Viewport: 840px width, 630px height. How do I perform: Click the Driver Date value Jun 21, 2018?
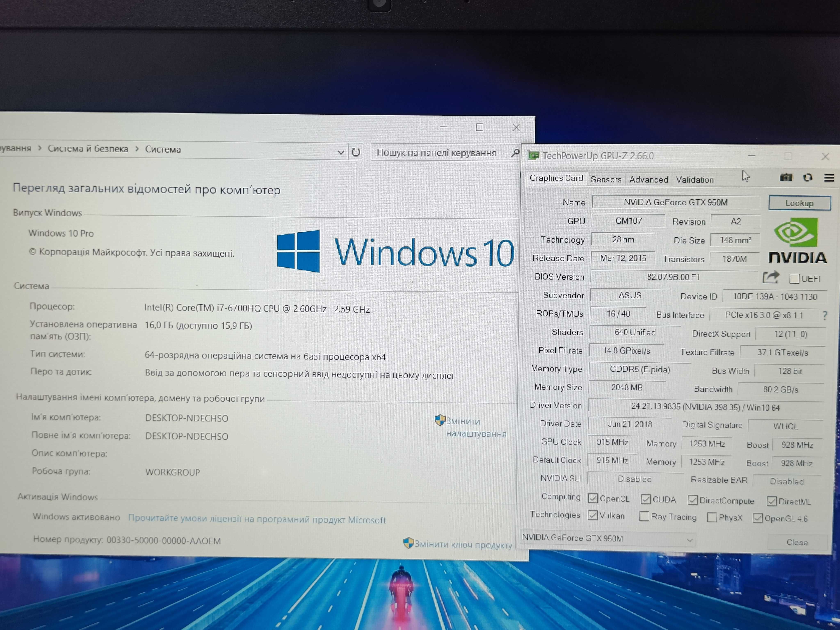[630, 424]
